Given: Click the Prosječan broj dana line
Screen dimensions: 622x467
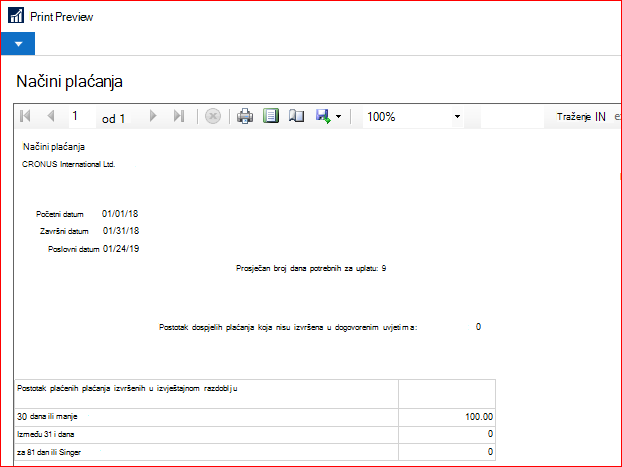Looking at the screenshot, I should tap(311, 269).
